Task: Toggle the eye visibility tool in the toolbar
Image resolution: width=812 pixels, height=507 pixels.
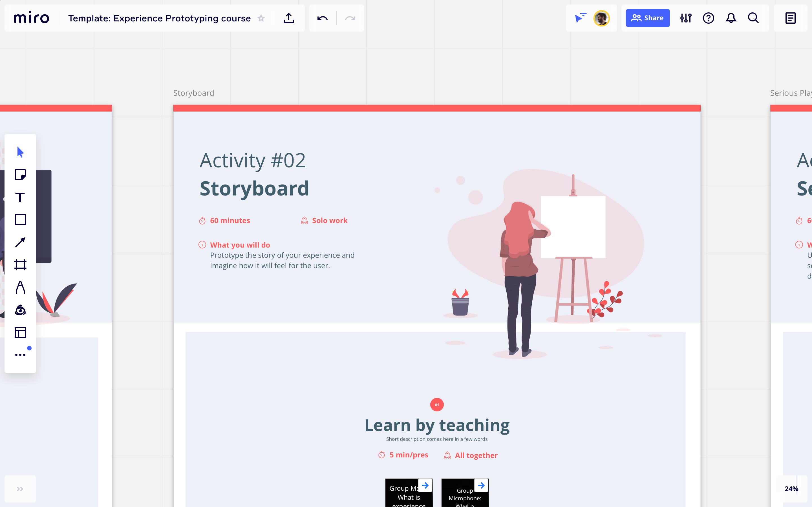Action: [x=20, y=310]
